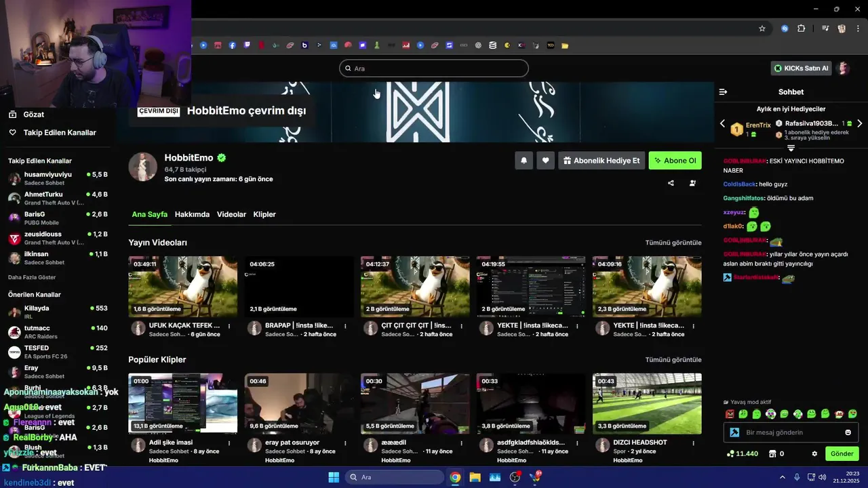This screenshot has height=488, width=868.
Task: Click the HobbitEmo channel avatar
Action: tap(142, 167)
